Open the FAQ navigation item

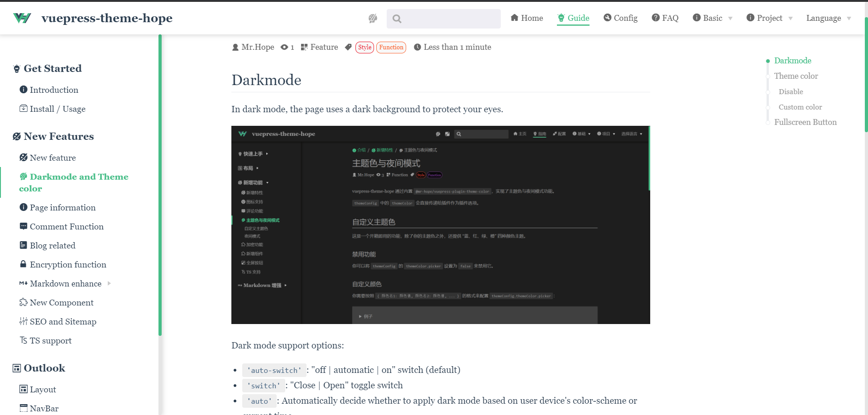665,18
